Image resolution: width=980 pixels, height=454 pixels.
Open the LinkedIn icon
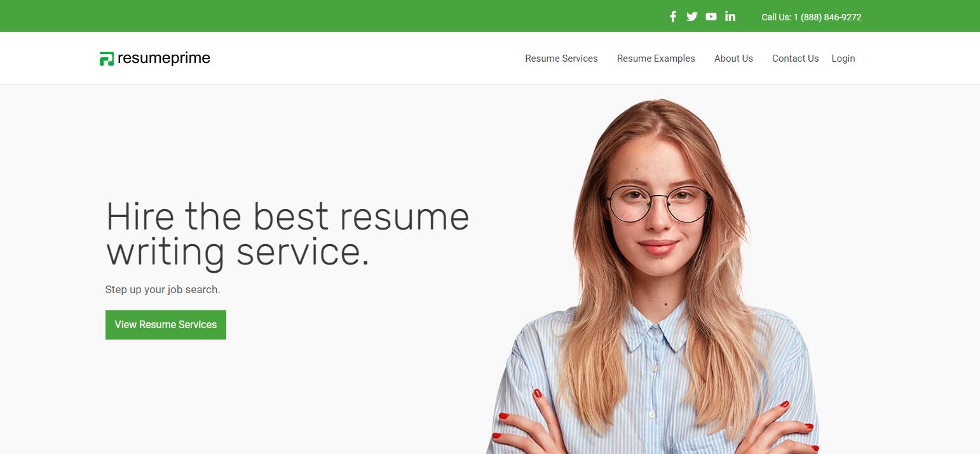pyautogui.click(x=730, y=17)
